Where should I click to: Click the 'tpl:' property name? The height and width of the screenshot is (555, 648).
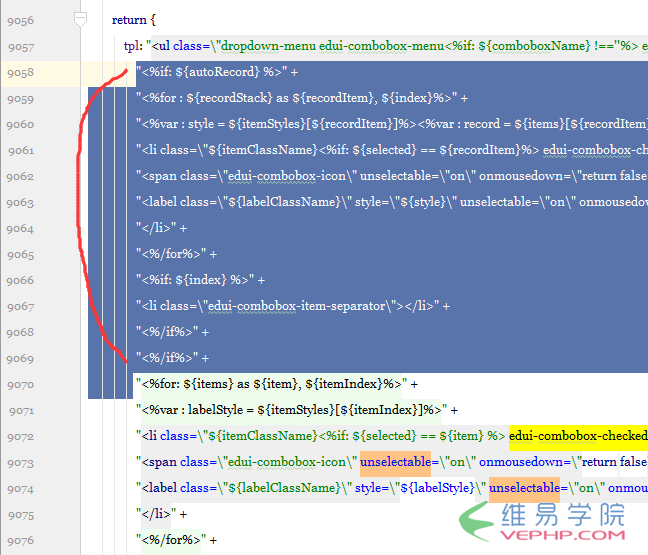(x=133, y=46)
